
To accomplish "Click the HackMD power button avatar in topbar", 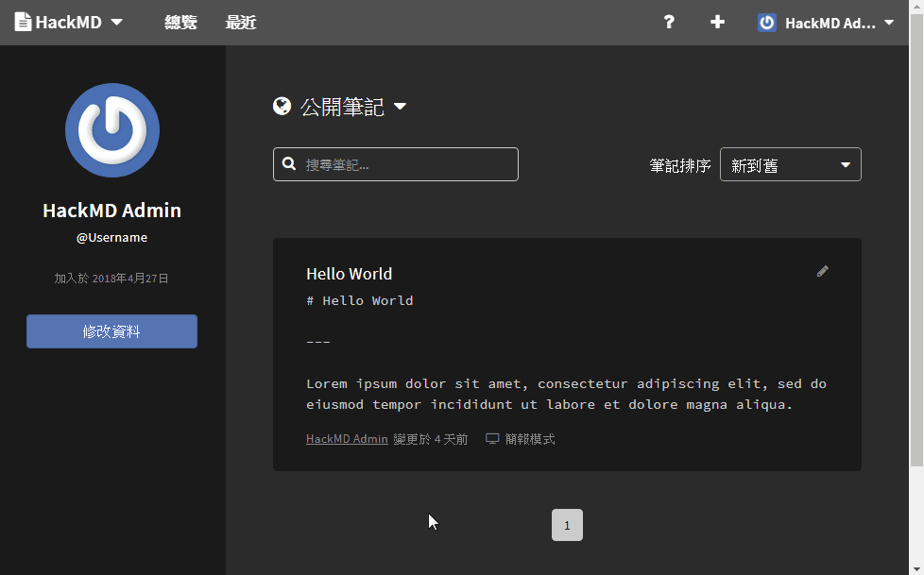I will point(765,22).
